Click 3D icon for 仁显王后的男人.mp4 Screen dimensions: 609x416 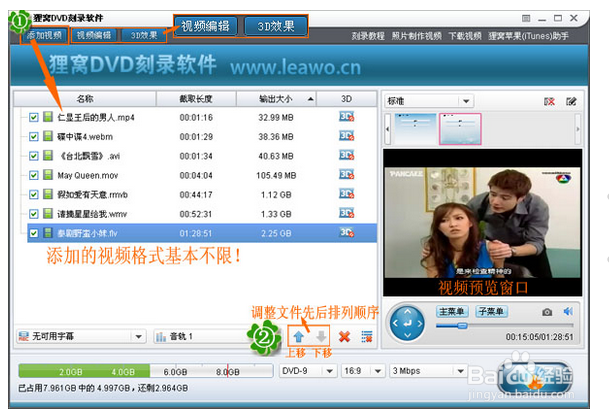click(346, 117)
